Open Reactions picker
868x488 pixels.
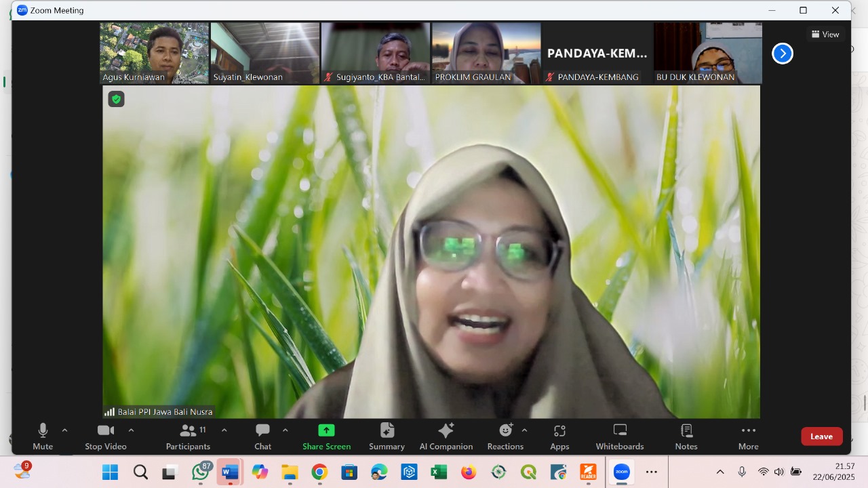(505, 437)
